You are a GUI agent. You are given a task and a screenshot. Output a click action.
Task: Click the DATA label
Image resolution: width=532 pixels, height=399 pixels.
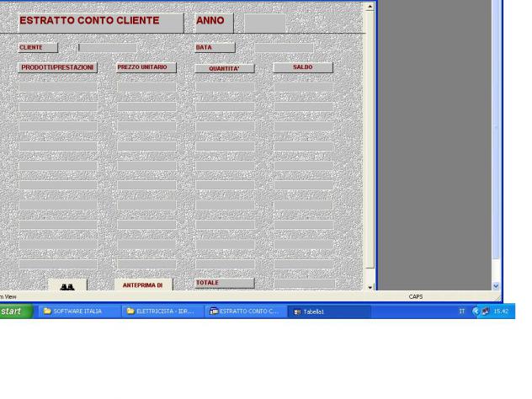pyautogui.click(x=215, y=47)
